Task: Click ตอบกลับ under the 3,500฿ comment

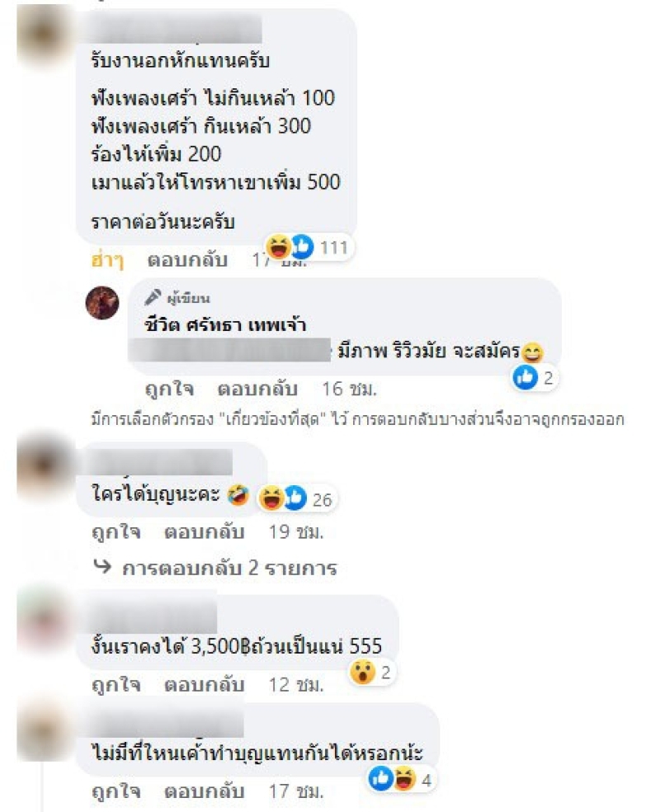Action: tap(204, 685)
